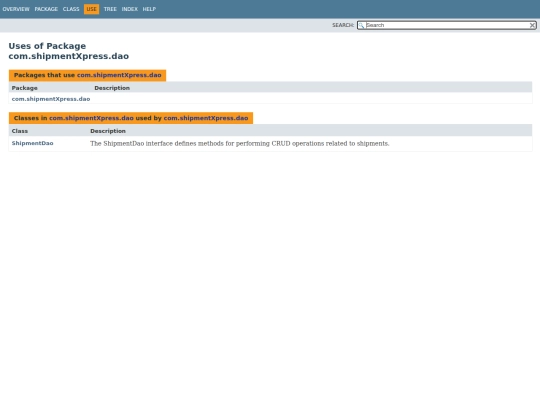Open the ShipmentDao class link
The image size is (540, 405).
(x=32, y=143)
